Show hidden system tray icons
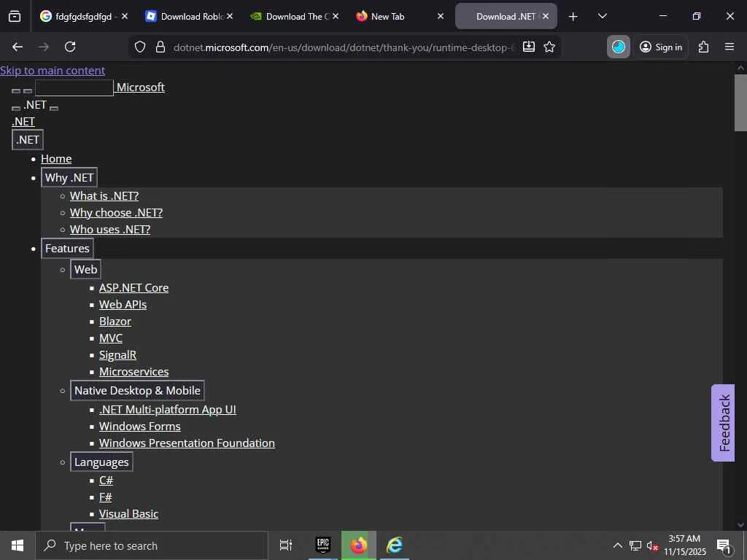The image size is (747, 560). 617,545
